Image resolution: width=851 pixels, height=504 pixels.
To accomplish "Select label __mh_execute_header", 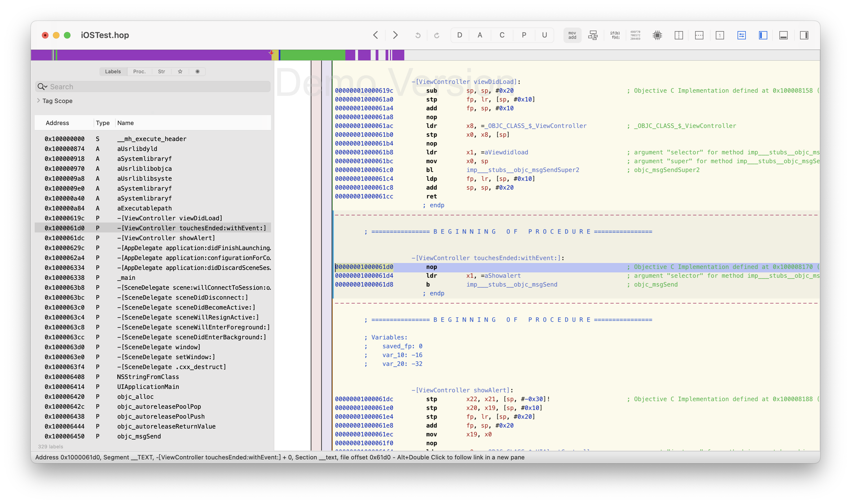I will 153,139.
